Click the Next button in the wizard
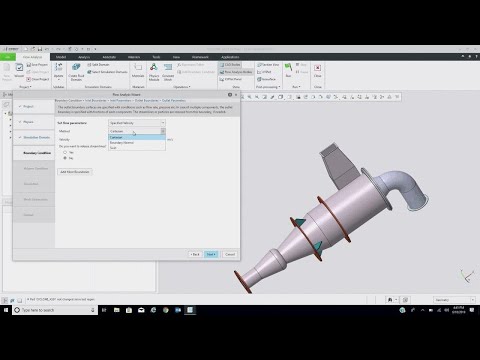480x360 pixels. coord(211,254)
